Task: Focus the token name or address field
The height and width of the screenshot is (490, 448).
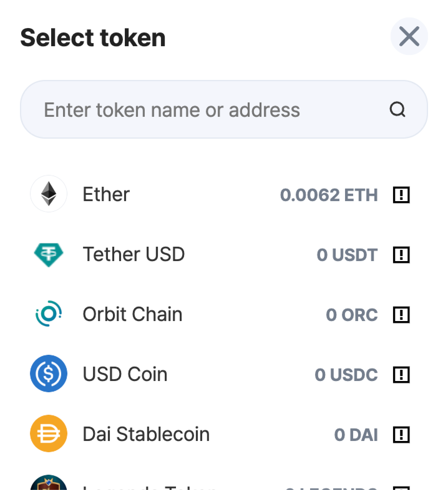Action: pos(224,109)
